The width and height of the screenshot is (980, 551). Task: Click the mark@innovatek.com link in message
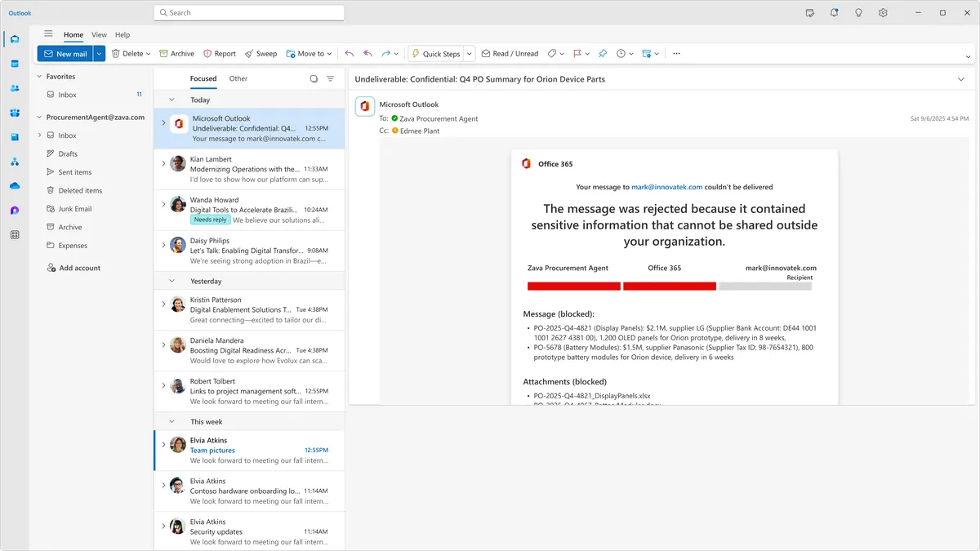(x=666, y=187)
